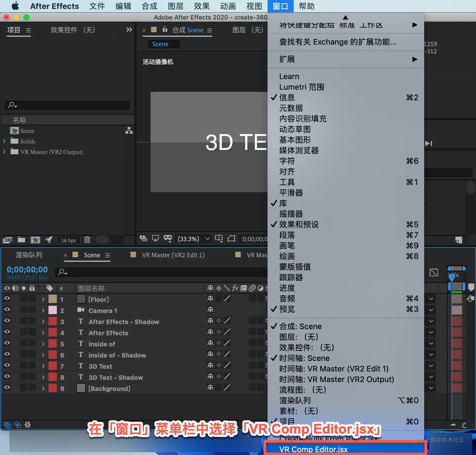Image resolution: width=476 pixels, height=455 pixels.
Task: Click the pink label color of Camera 1
Action: pos(53,310)
